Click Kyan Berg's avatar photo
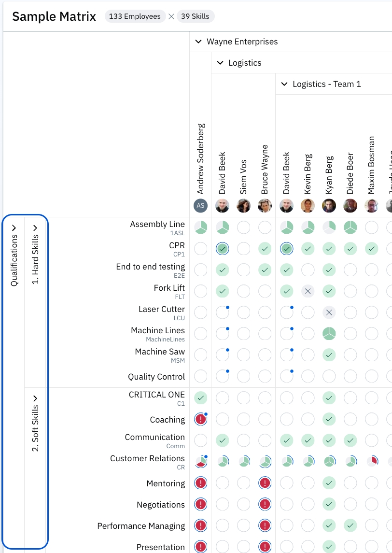This screenshot has height=553, width=392. (x=329, y=206)
